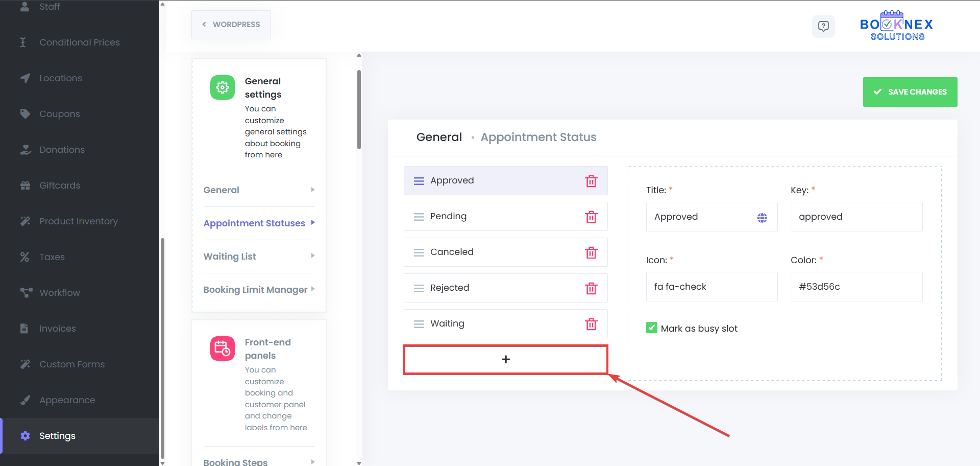Image resolution: width=980 pixels, height=466 pixels.
Task: Uncheck the Mark as busy slot checkbox
Action: tap(652, 328)
